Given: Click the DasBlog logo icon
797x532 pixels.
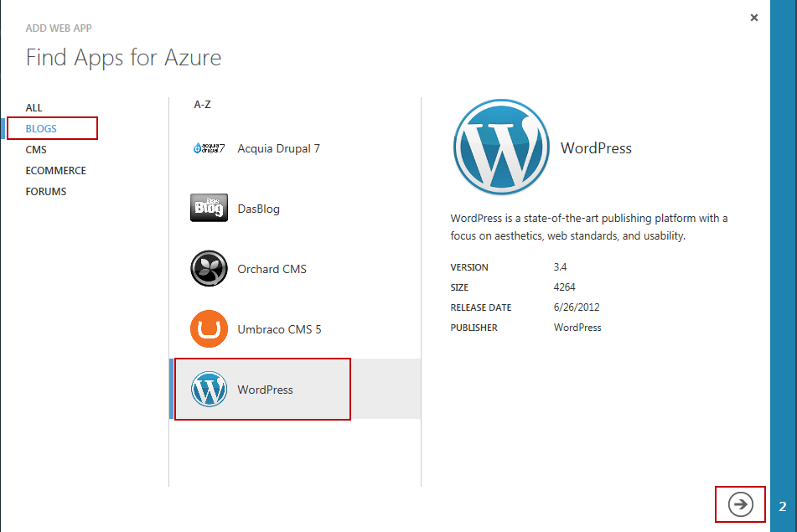Looking at the screenshot, I should (x=209, y=208).
